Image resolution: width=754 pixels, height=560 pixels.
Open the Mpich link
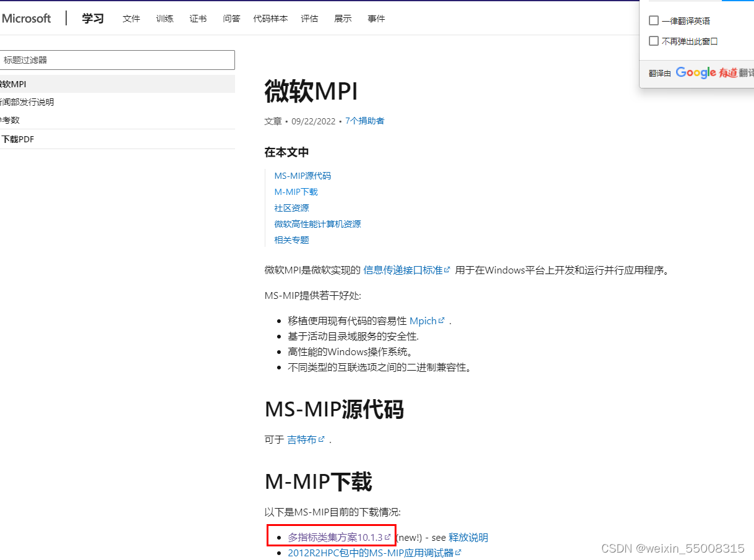coord(423,321)
